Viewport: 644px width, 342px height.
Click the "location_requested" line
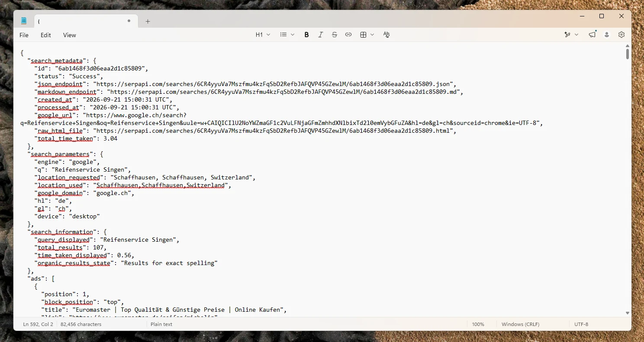click(145, 178)
